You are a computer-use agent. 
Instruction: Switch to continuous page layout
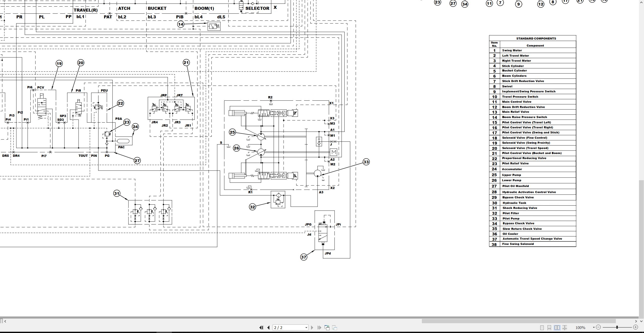point(549,327)
